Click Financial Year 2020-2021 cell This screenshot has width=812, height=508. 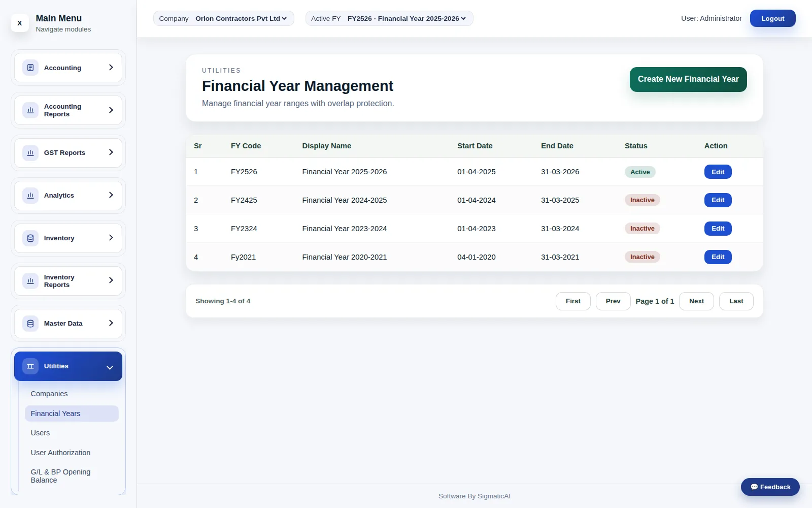[344, 257]
